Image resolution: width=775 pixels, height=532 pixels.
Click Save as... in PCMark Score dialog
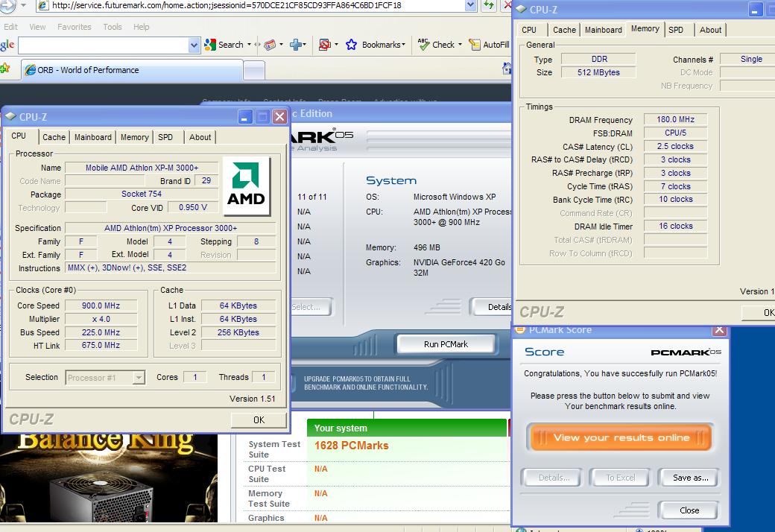(690, 478)
